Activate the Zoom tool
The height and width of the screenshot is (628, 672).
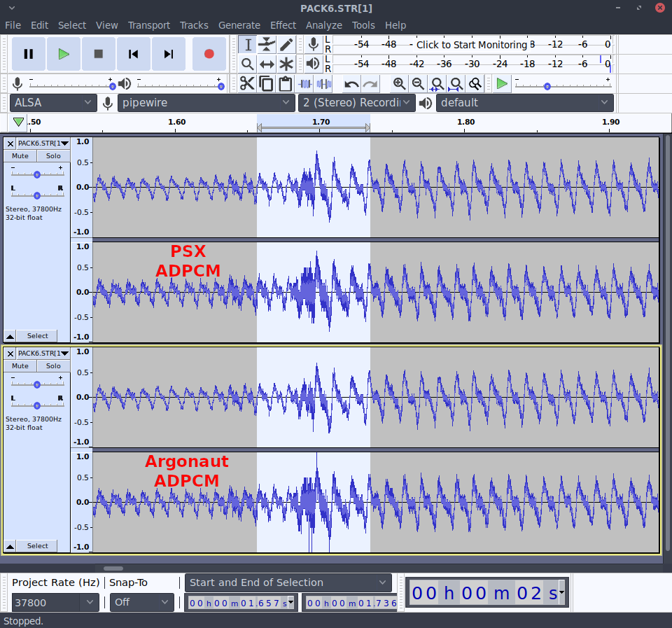pyautogui.click(x=246, y=63)
